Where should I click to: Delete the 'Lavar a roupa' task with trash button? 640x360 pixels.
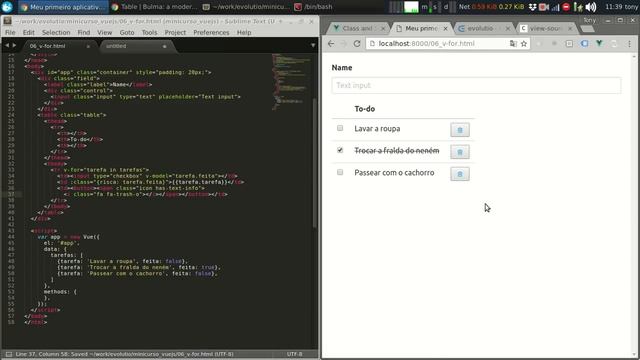coord(460,130)
